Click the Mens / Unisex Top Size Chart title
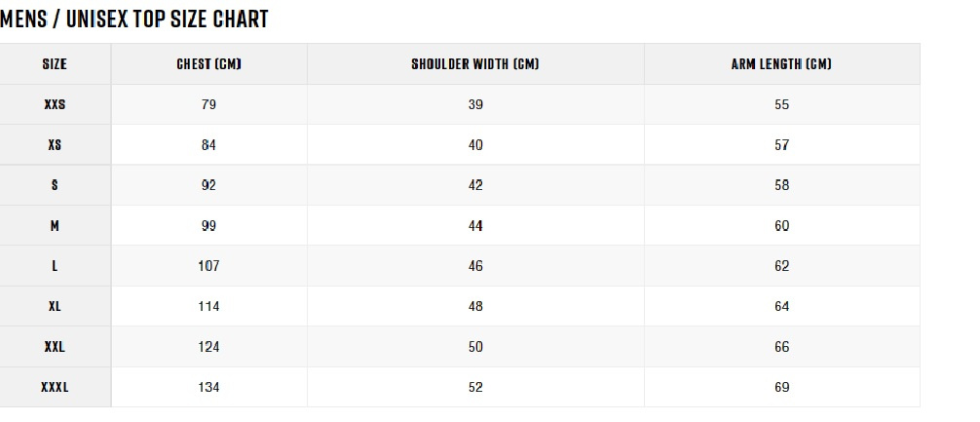Screen dimensions: 980x422 (133, 19)
